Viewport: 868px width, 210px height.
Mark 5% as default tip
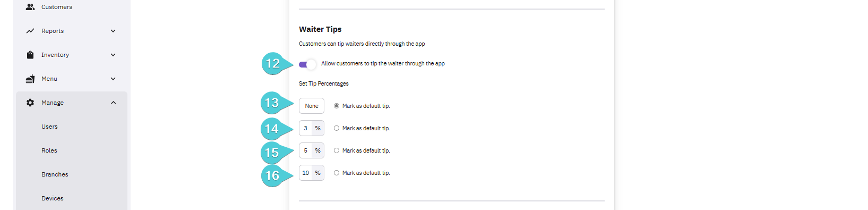(337, 150)
